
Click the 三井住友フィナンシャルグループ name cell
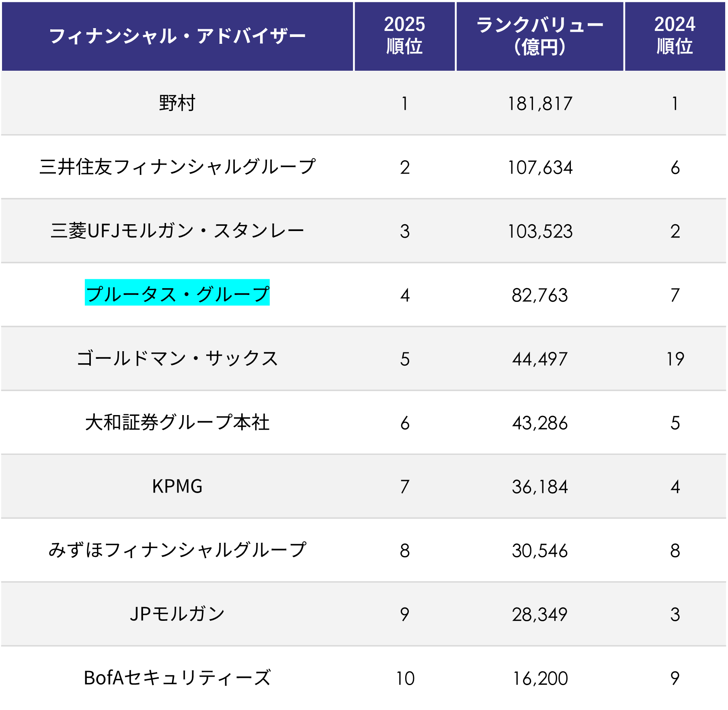click(177, 167)
